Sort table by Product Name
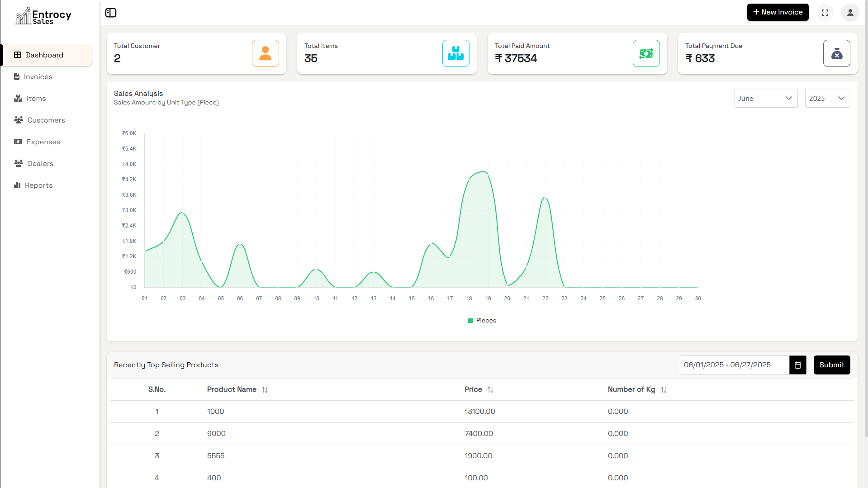This screenshot has width=868, height=488. point(265,390)
